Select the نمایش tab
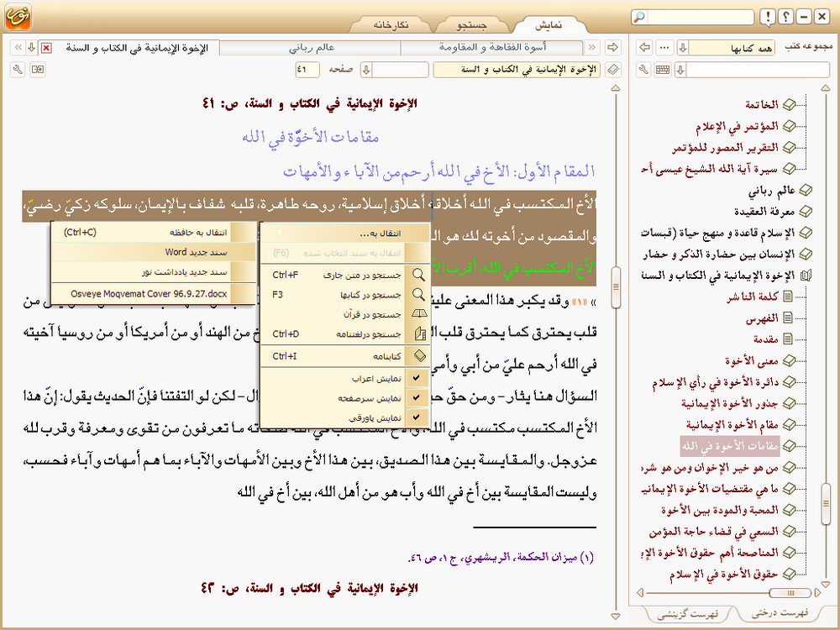This screenshot has height=630, width=840. (x=549, y=25)
